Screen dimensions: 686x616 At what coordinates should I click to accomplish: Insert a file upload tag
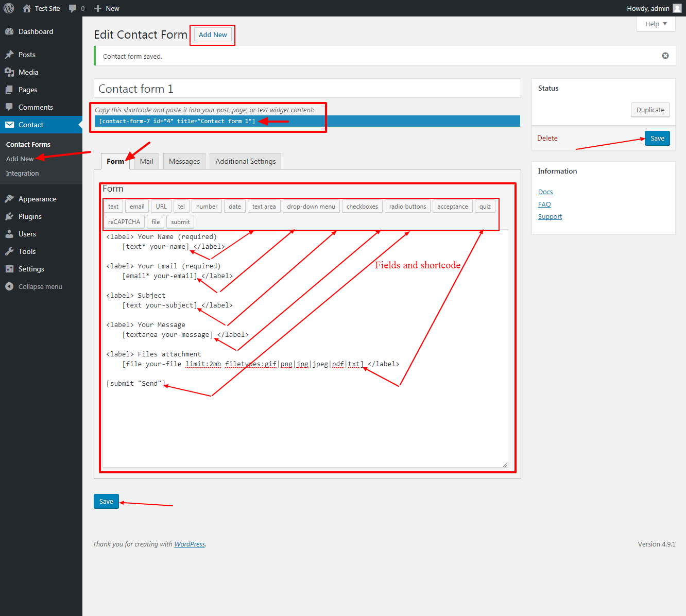(x=156, y=222)
